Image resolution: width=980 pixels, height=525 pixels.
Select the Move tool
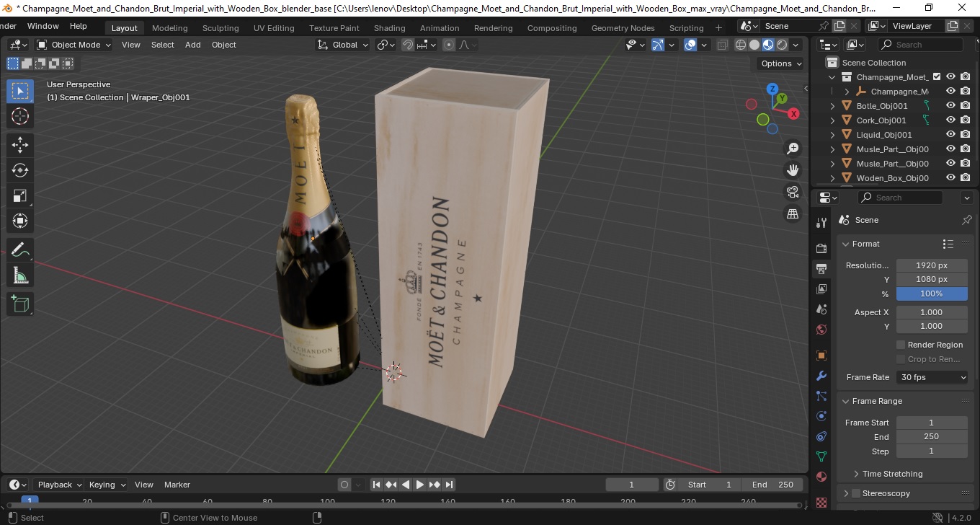tap(20, 144)
